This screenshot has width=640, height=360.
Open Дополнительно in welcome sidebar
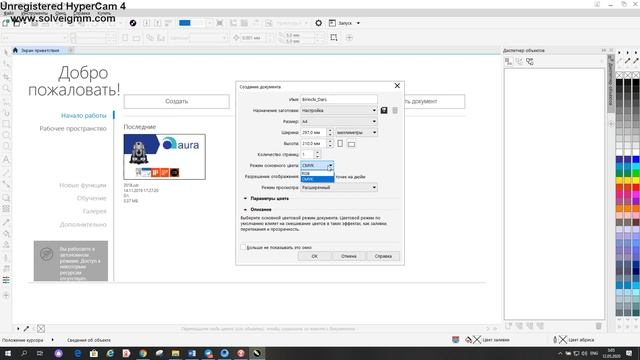pyautogui.click(x=83, y=224)
